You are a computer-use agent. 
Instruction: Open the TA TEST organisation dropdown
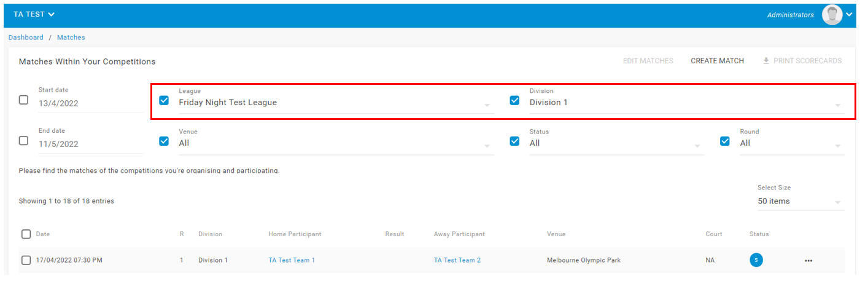tap(34, 14)
